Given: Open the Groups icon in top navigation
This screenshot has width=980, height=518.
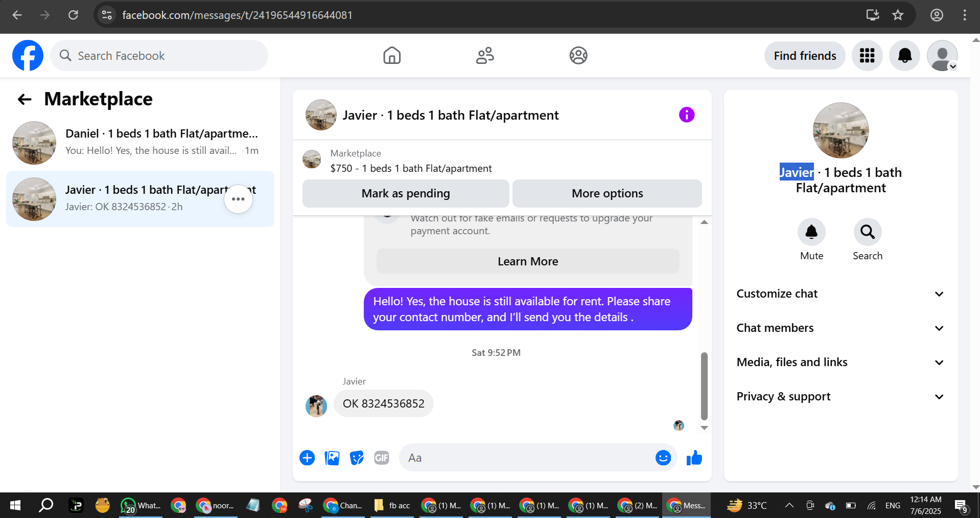Looking at the screenshot, I should pos(578,55).
